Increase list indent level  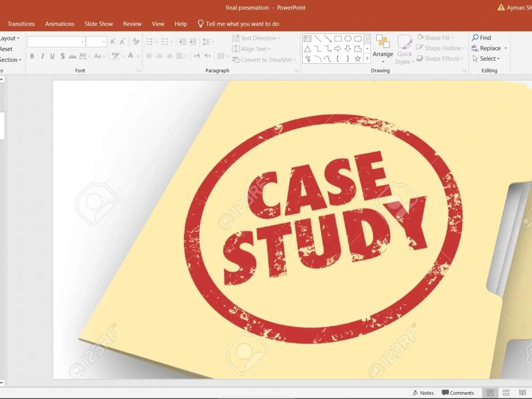point(193,41)
